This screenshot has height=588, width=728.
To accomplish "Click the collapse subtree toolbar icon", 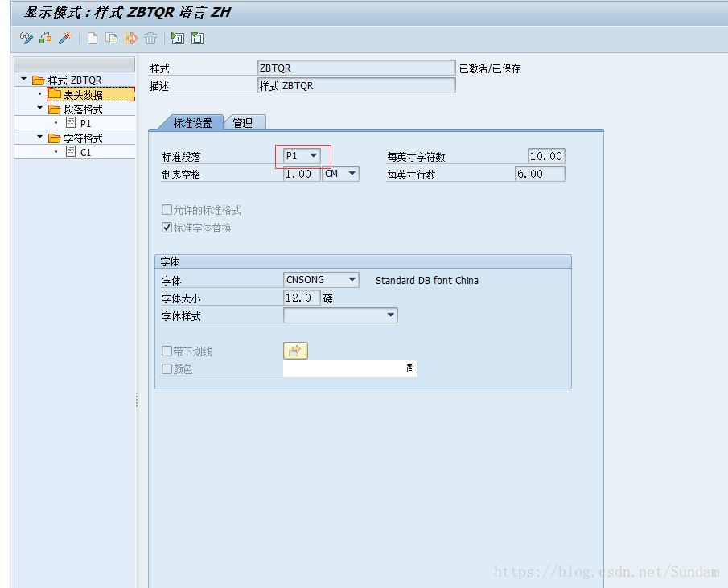I will (197, 38).
